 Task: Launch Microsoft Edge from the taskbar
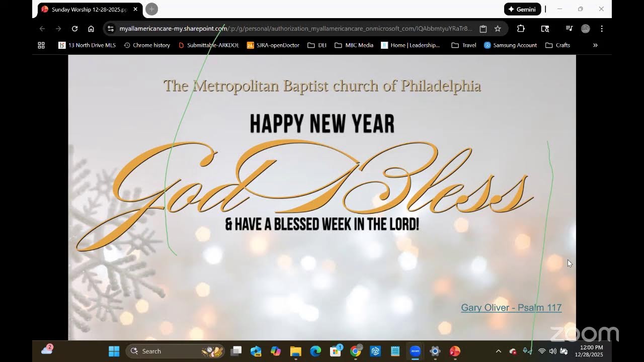coord(315,351)
